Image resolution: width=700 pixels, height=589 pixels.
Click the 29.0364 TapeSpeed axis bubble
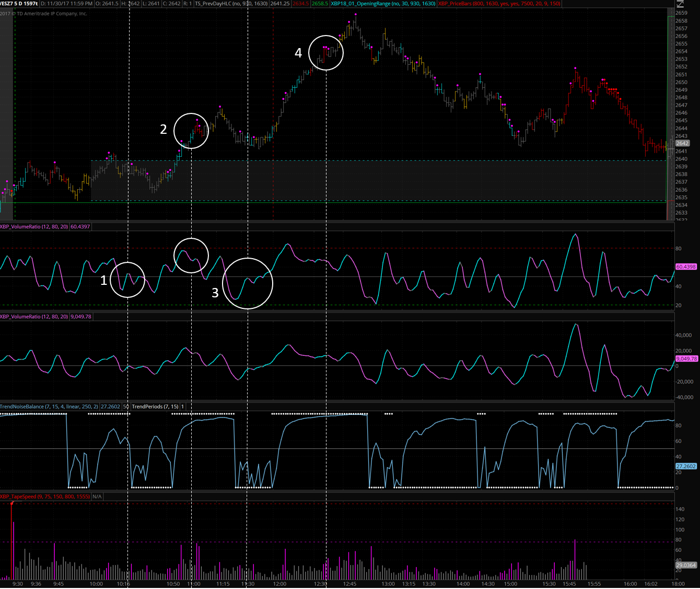(686, 565)
